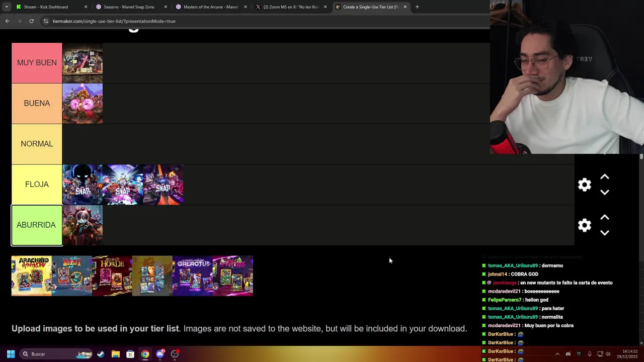Move FLOJA tier row up
The image size is (644, 362).
tap(605, 177)
